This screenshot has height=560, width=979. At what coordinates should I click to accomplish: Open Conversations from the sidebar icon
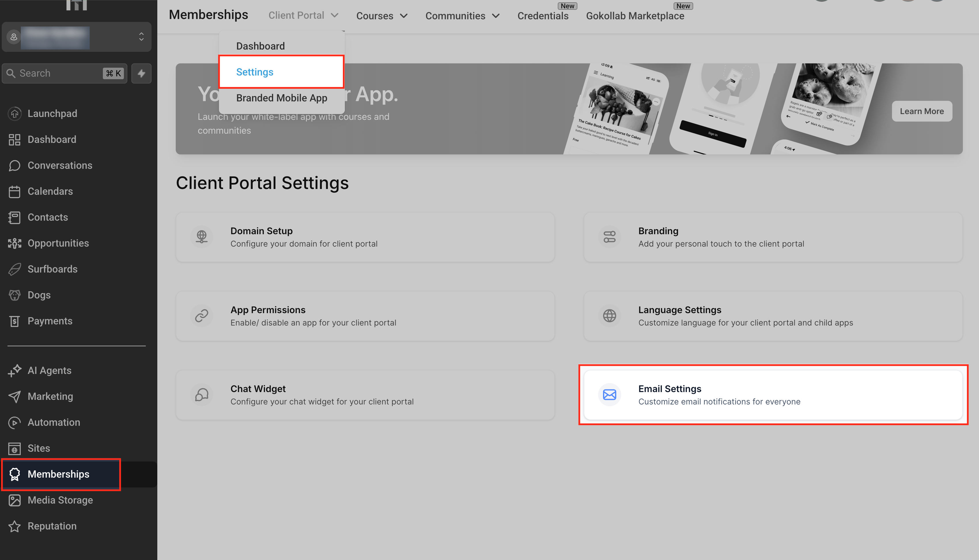[x=14, y=165]
